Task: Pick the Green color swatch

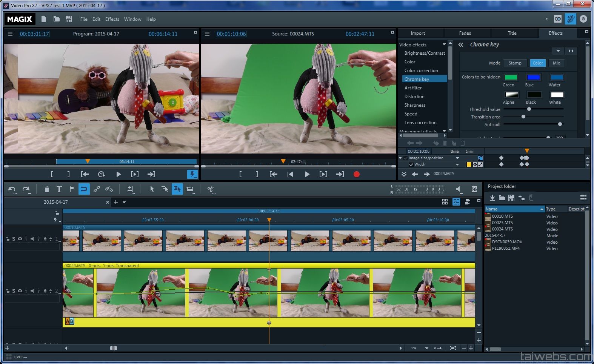Action: (x=511, y=77)
